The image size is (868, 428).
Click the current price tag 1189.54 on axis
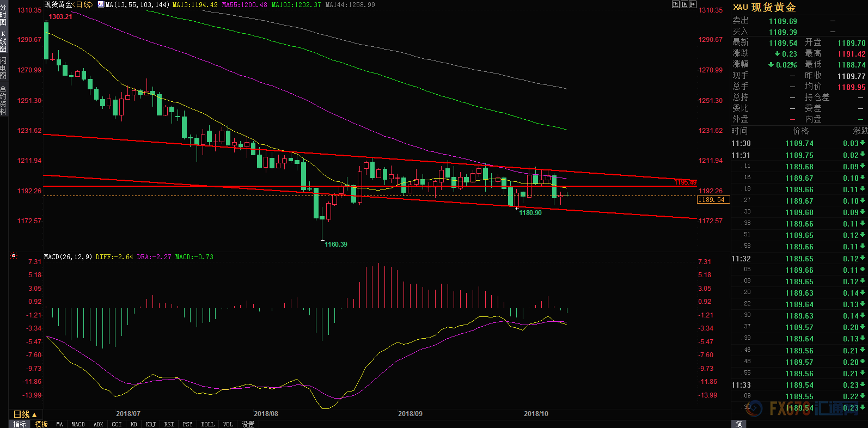[x=713, y=200]
